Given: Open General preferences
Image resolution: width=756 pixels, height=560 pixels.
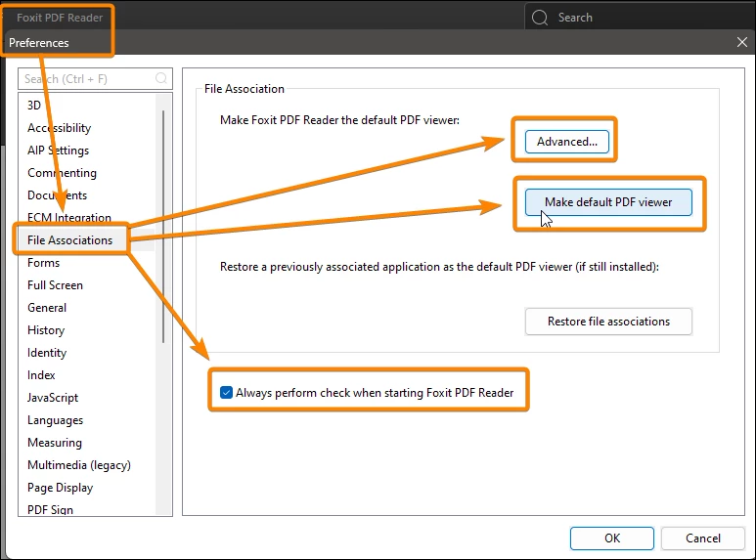Looking at the screenshot, I should tap(47, 308).
